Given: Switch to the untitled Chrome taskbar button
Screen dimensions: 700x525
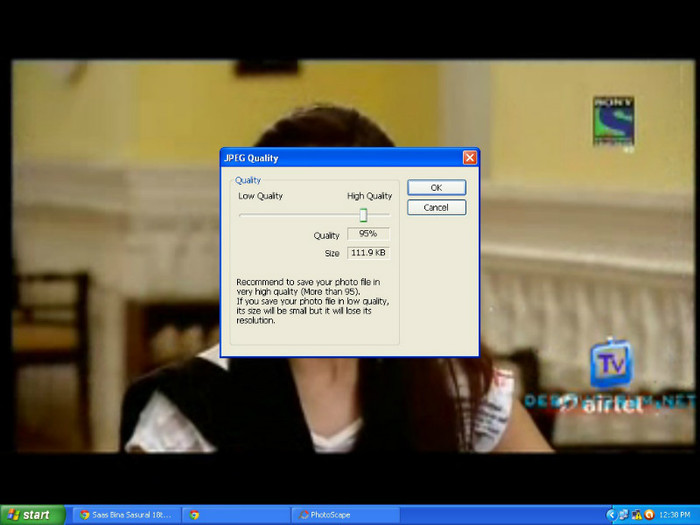Looking at the screenshot, I should point(235,515).
